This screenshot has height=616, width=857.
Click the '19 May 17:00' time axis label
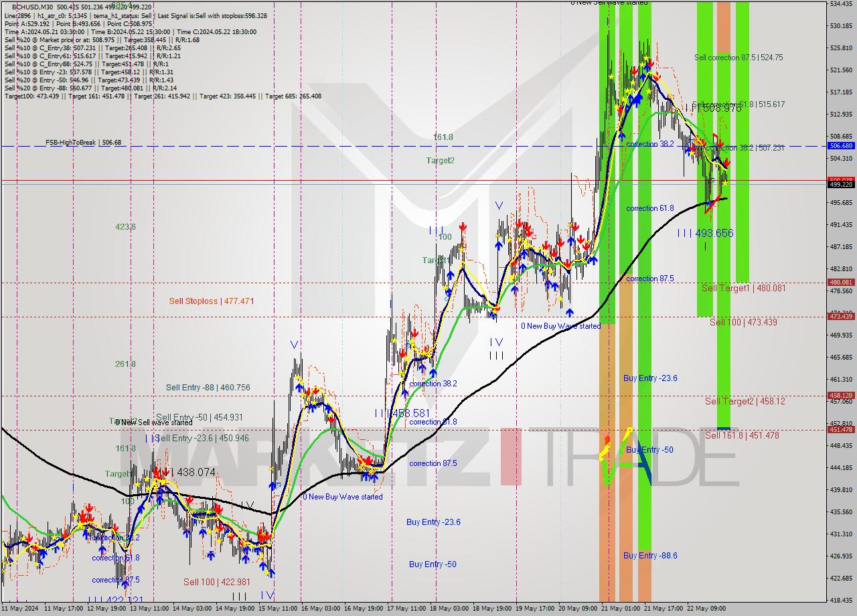tap(535, 609)
